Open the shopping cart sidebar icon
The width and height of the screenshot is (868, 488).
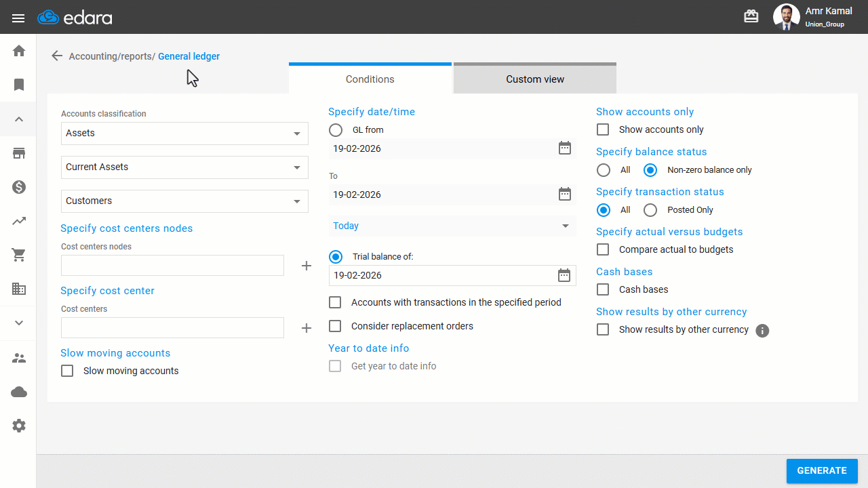(x=19, y=255)
